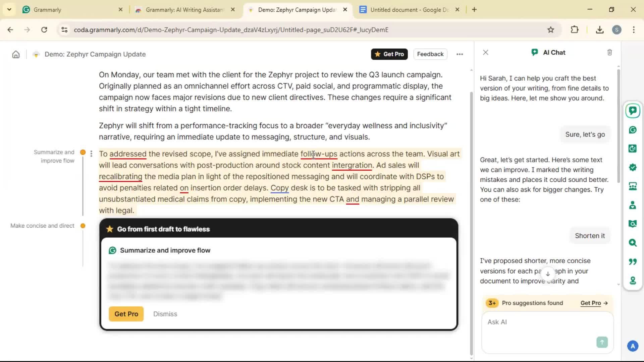Click the Feedback button
644x362 pixels.
430,54
